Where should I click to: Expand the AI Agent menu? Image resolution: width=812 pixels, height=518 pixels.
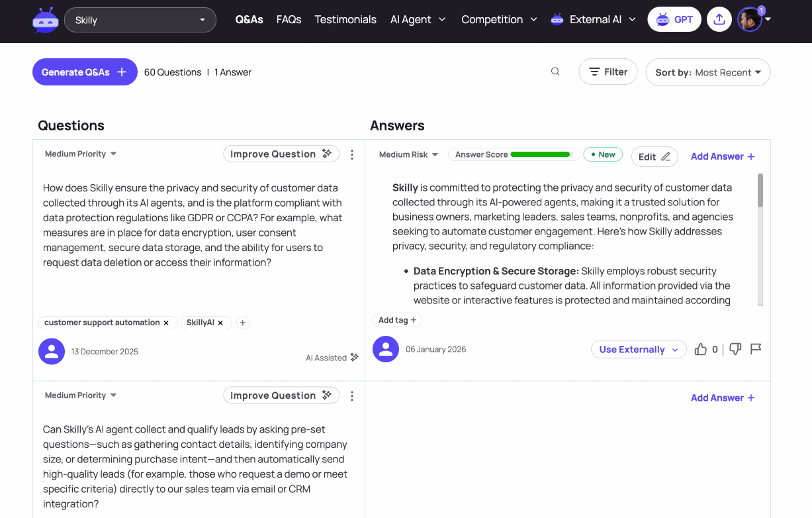click(418, 20)
